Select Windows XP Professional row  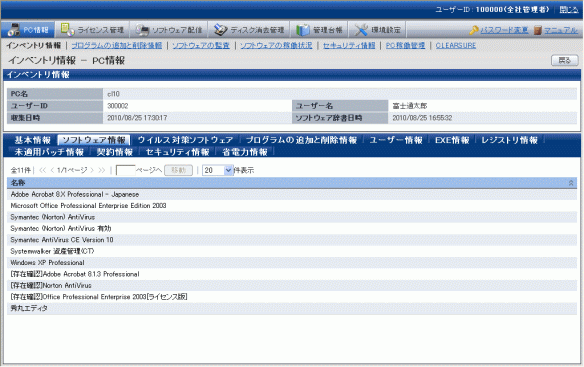tap(292, 263)
